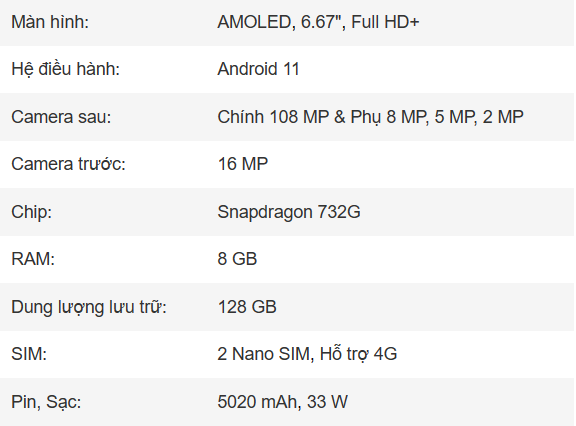This screenshot has width=576, height=426.
Task: Select the '128 GB' storage value
Action: point(247,307)
